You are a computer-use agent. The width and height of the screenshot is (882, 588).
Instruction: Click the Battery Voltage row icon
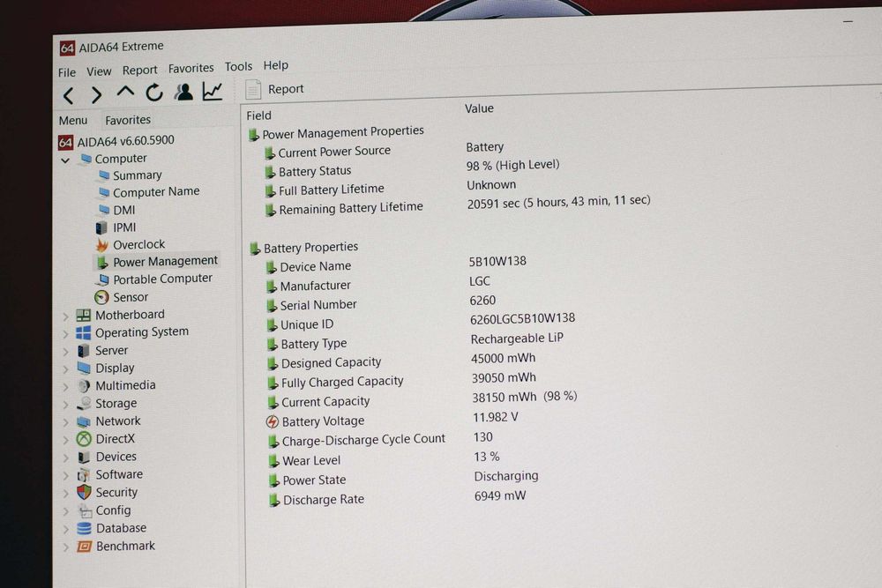[273, 421]
